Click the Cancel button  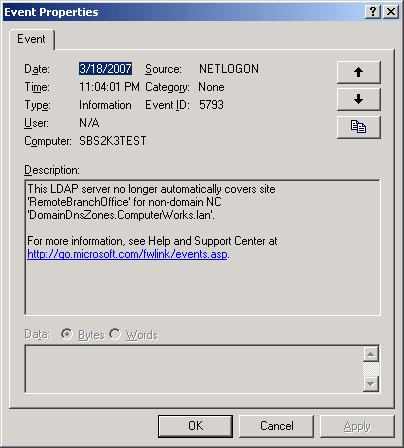pos(276,426)
